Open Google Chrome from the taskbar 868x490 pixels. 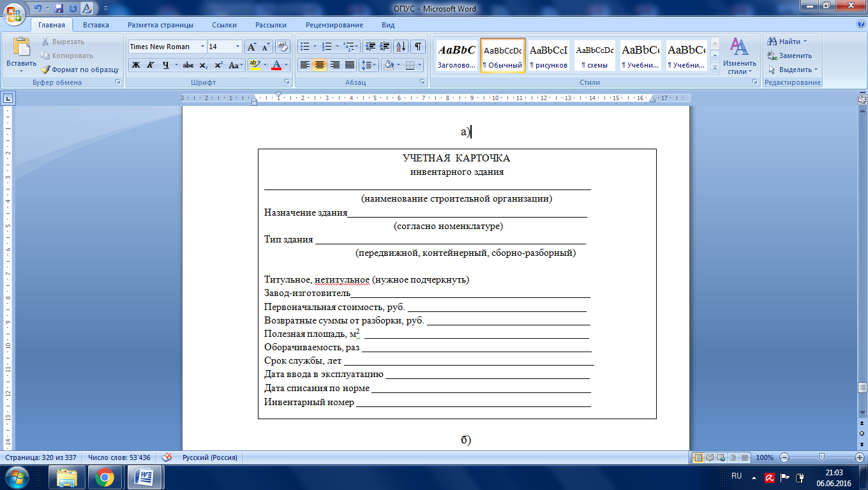tap(105, 477)
